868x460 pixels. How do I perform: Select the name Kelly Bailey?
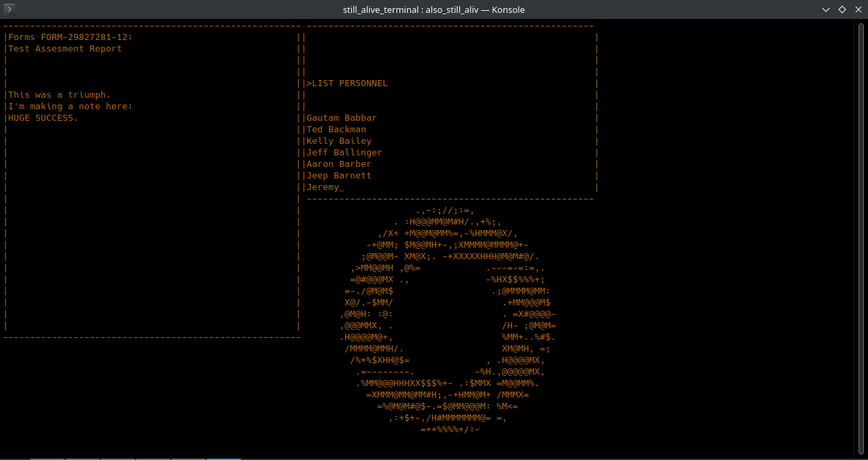point(339,141)
